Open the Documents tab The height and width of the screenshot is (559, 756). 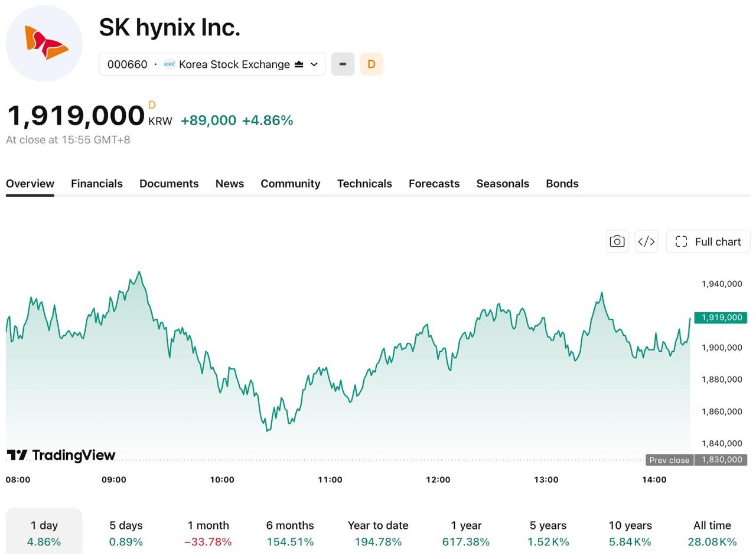tap(169, 184)
